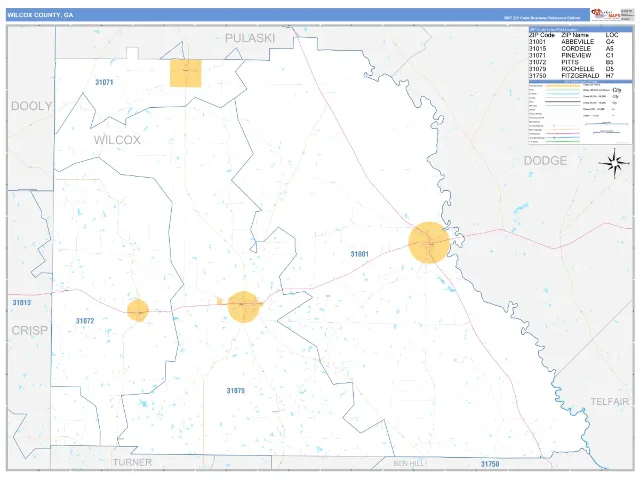Click the TELFAIR county label
The image size is (640, 480).
pos(609,402)
